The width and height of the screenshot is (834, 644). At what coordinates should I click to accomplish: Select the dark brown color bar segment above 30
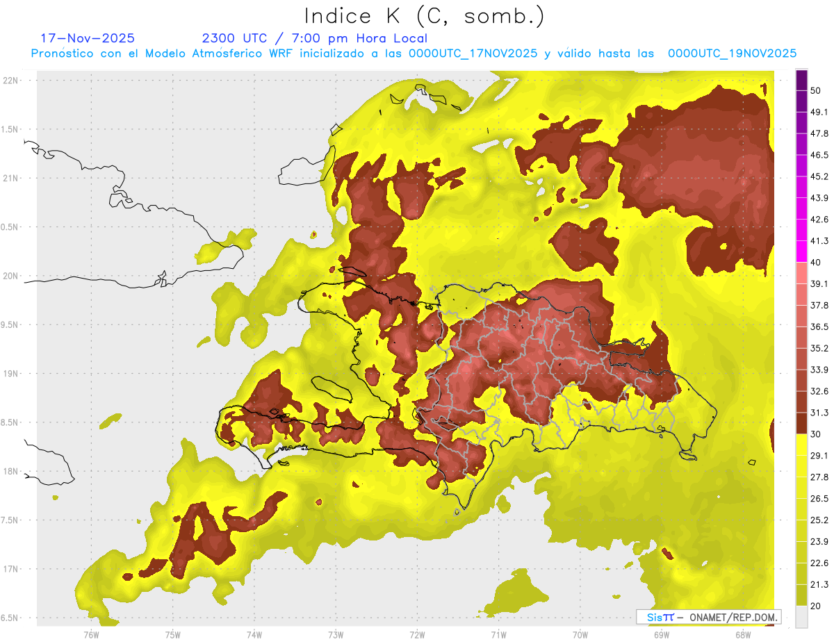[x=801, y=423]
